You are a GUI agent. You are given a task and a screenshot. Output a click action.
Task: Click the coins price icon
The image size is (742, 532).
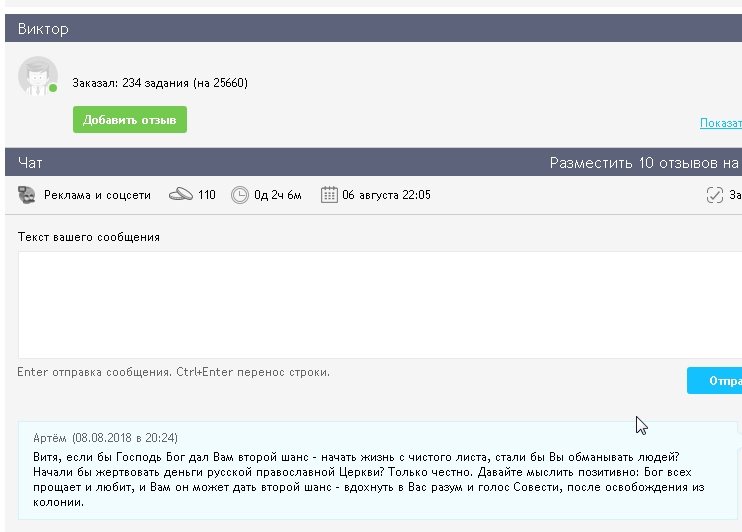[181, 195]
